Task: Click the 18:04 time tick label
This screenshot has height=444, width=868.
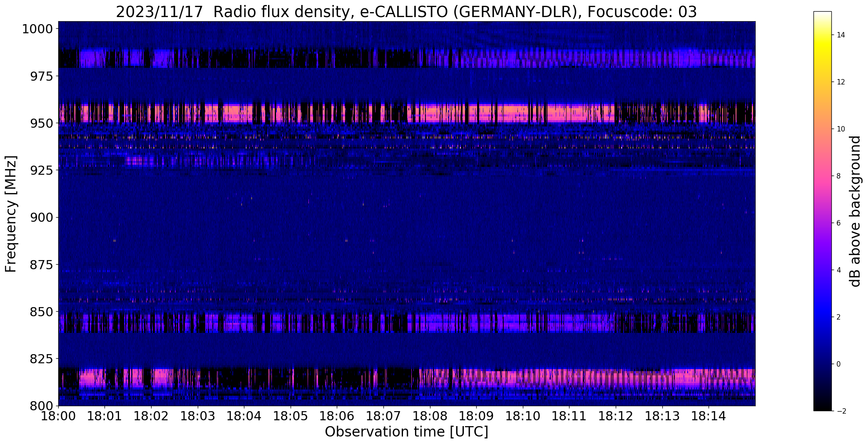Action: coord(244,416)
